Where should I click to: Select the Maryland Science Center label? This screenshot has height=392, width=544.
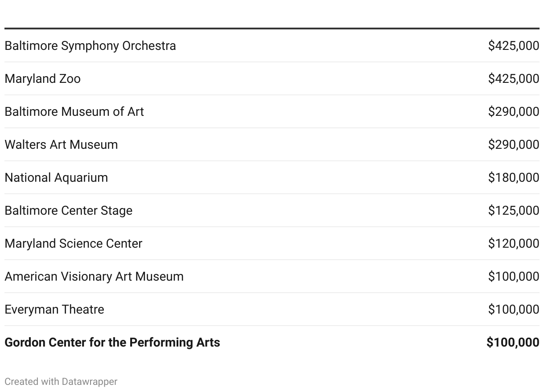74,244
